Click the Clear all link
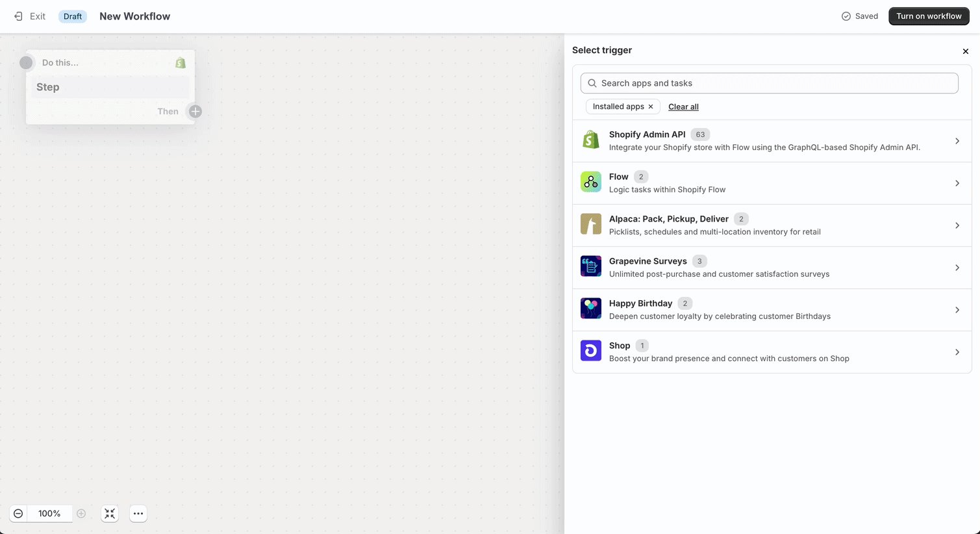 click(x=683, y=107)
